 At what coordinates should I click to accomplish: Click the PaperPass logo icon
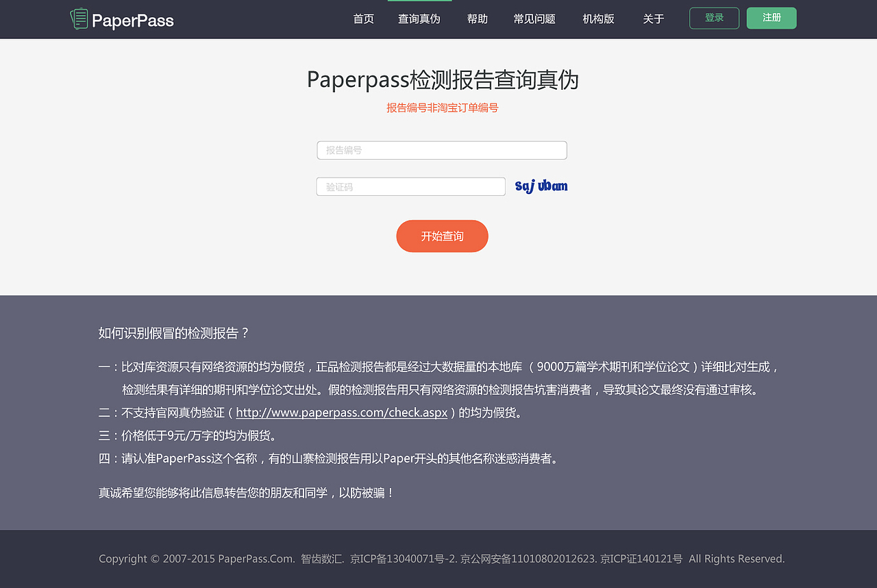[78, 19]
